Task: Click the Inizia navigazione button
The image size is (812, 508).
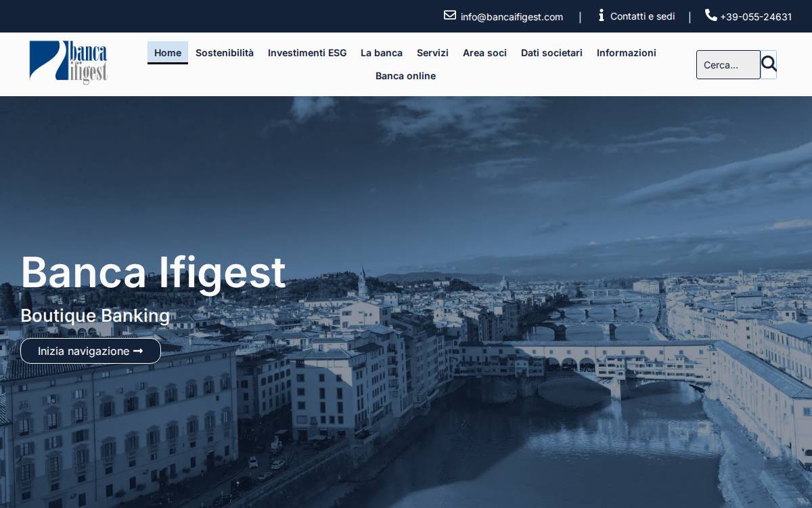Action: pos(91,351)
